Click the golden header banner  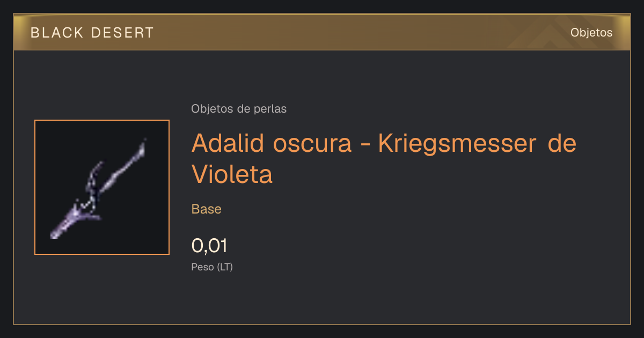point(322,32)
